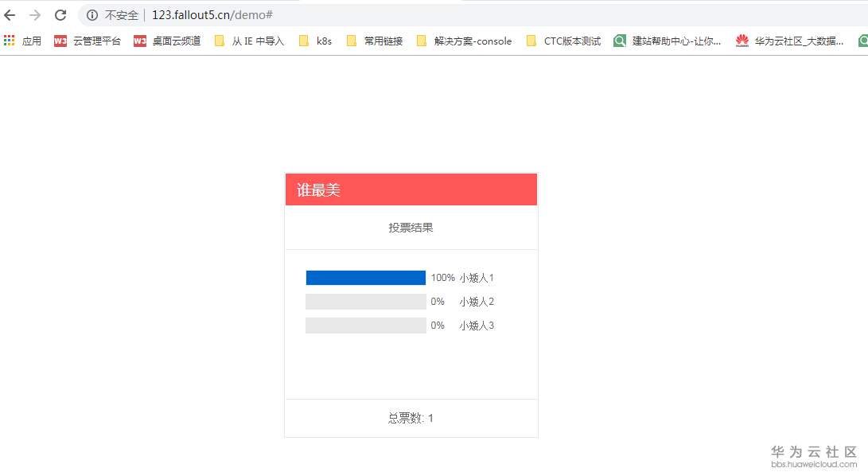This screenshot has width=868, height=476.
Task: Open the 应用 apps grid icon
Action: point(10,41)
